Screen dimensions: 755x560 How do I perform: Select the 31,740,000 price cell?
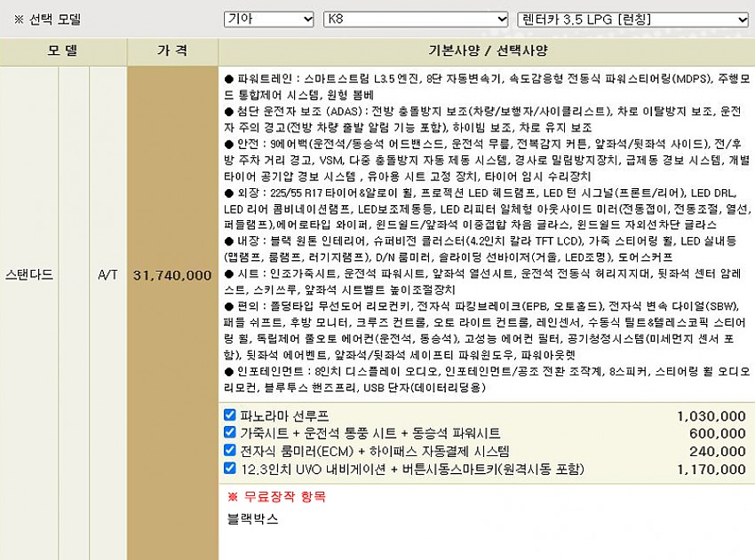172,275
